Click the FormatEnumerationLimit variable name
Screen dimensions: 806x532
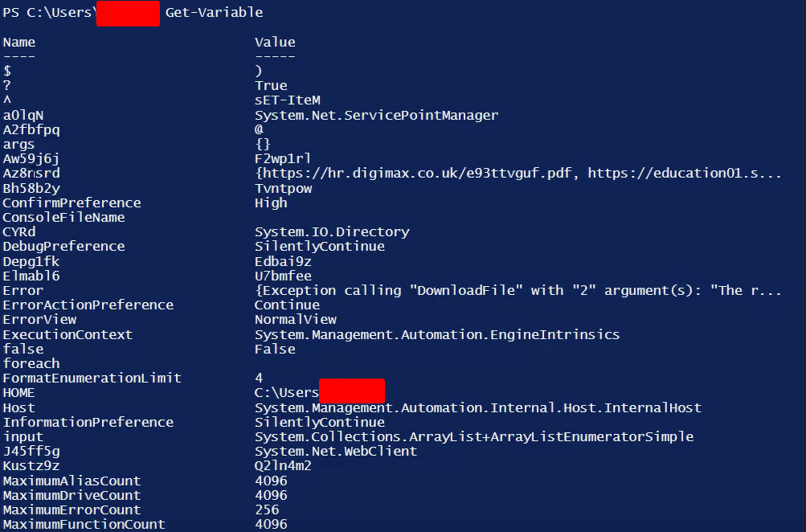92,378
